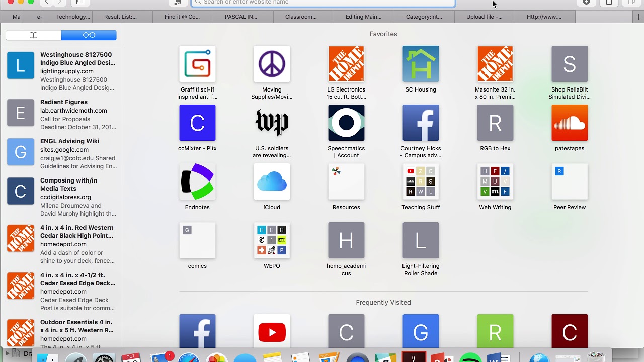
Task: Toggle the sidebar with toolbar button
Action: pyautogui.click(x=80, y=2)
